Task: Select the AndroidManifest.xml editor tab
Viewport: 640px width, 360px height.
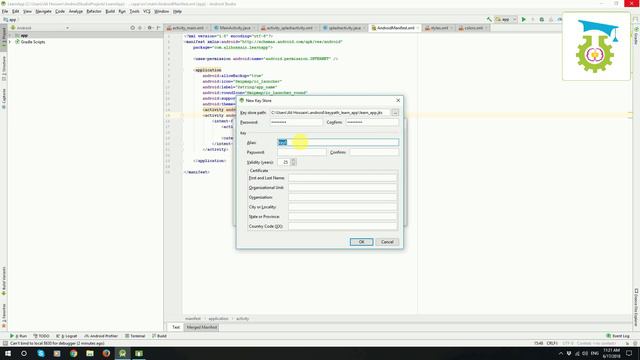Action: [x=395, y=28]
